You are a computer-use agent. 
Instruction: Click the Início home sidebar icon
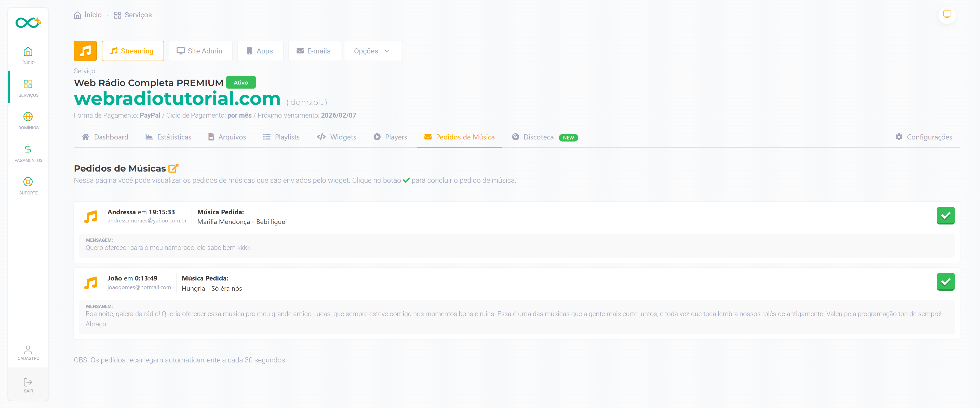pos(28,52)
